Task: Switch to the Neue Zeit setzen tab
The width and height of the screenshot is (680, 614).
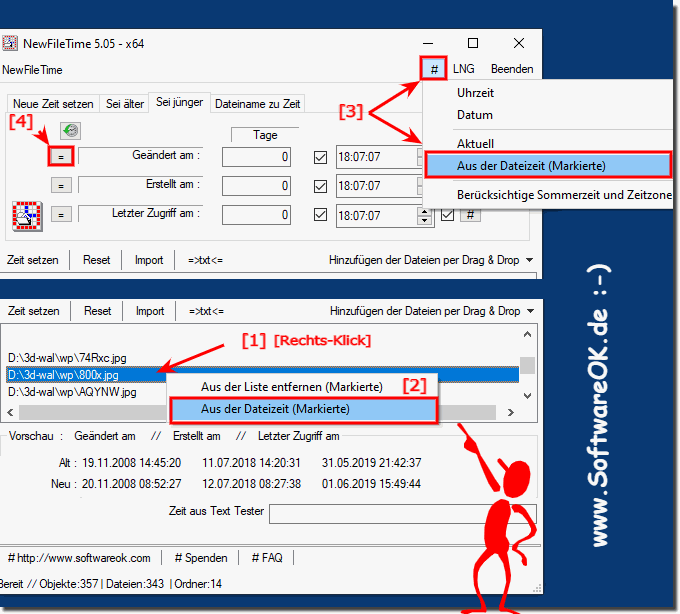Action: click(x=53, y=104)
